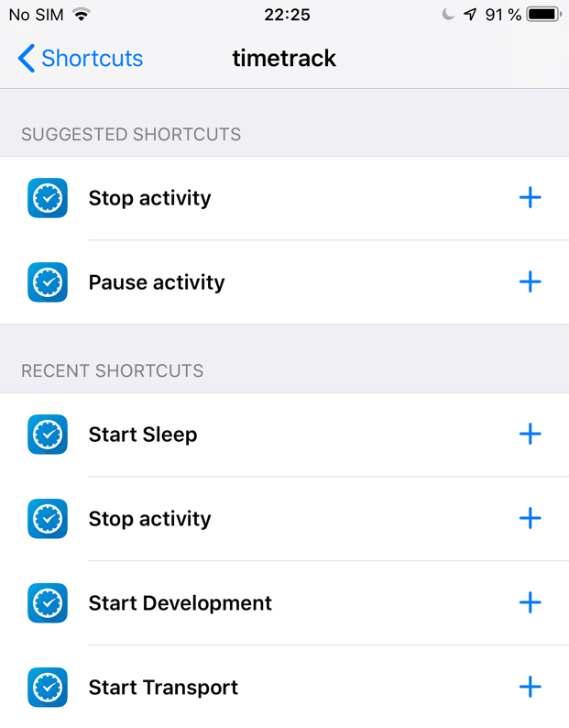
Task: Go back to Shortcuts
Action: coord(81,58)
